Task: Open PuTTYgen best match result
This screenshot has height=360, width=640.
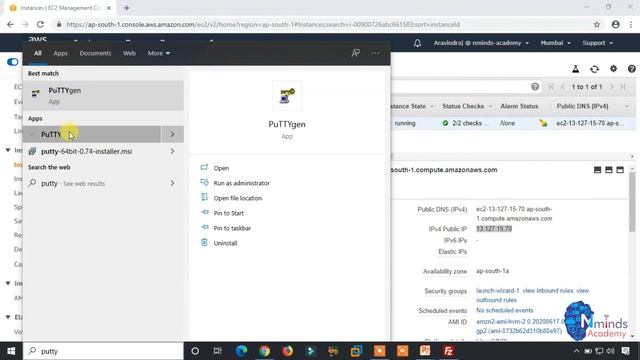Action: tap(103, 96)
